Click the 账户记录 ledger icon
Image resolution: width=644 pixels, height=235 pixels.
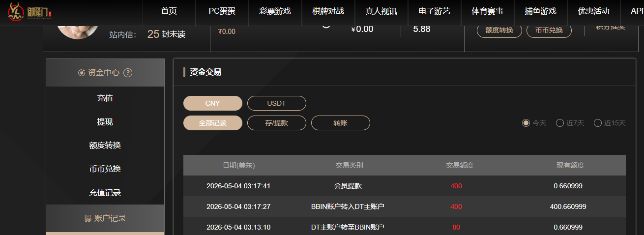point(88,218)
